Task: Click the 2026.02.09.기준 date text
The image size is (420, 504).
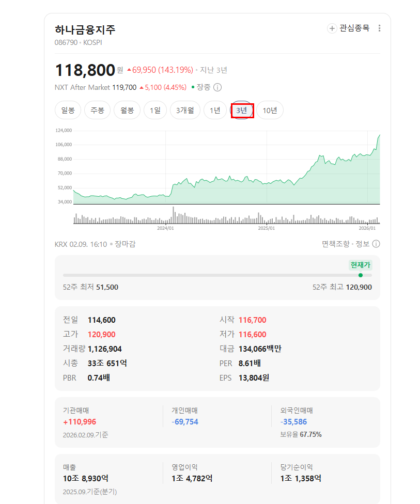Action: click(86, 435)
